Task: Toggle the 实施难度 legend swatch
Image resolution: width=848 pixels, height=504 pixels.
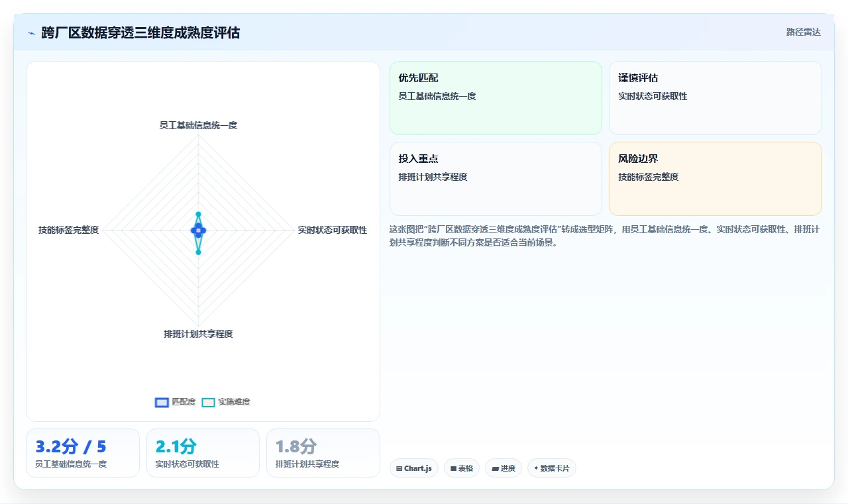Action: [x=209, y=402]
